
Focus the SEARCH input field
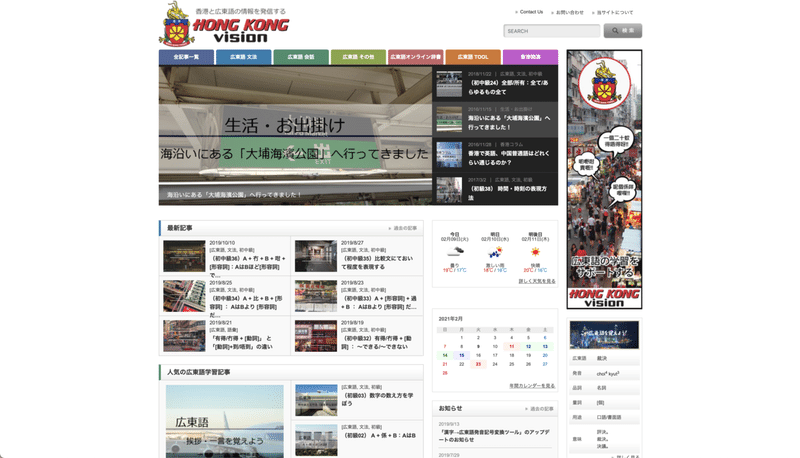pyautogui.click(x=552, y=31)
